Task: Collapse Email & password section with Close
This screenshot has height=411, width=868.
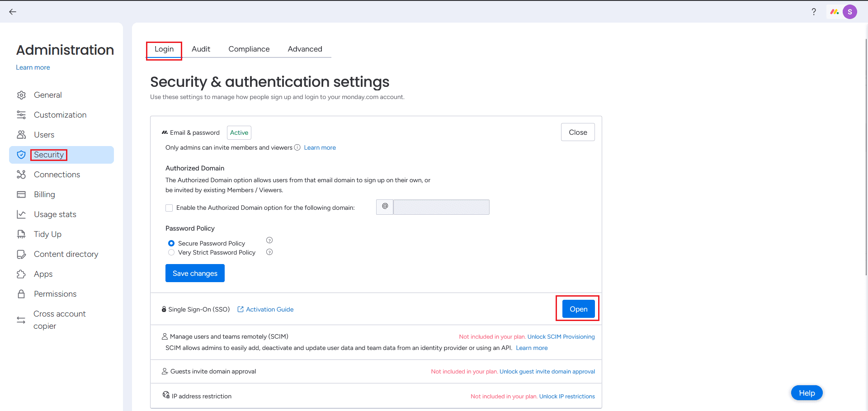Action: [578, 132]
